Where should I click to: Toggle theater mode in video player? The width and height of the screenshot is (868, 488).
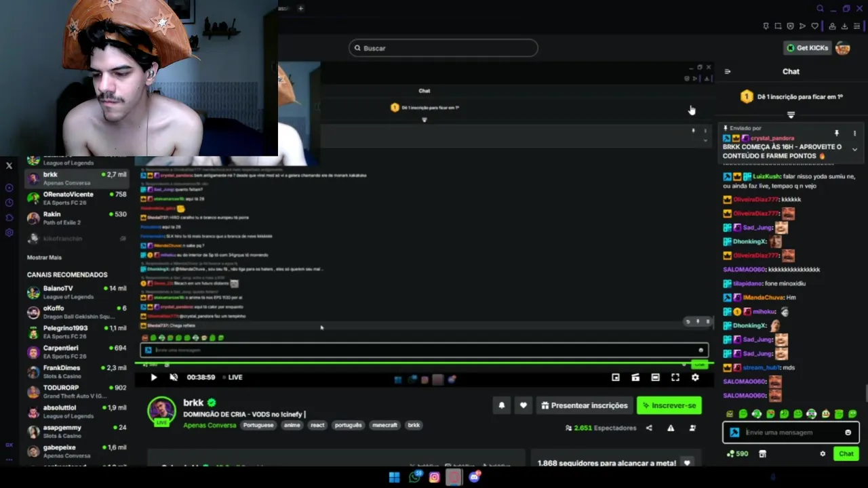655,378
